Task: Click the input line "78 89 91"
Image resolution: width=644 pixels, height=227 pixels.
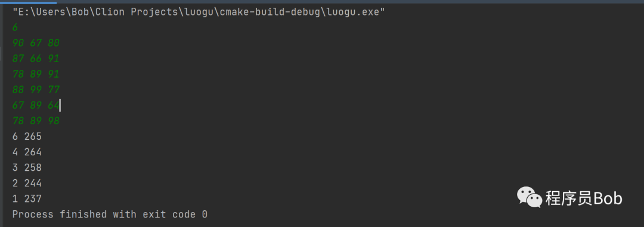Action: tap(36, 75)
